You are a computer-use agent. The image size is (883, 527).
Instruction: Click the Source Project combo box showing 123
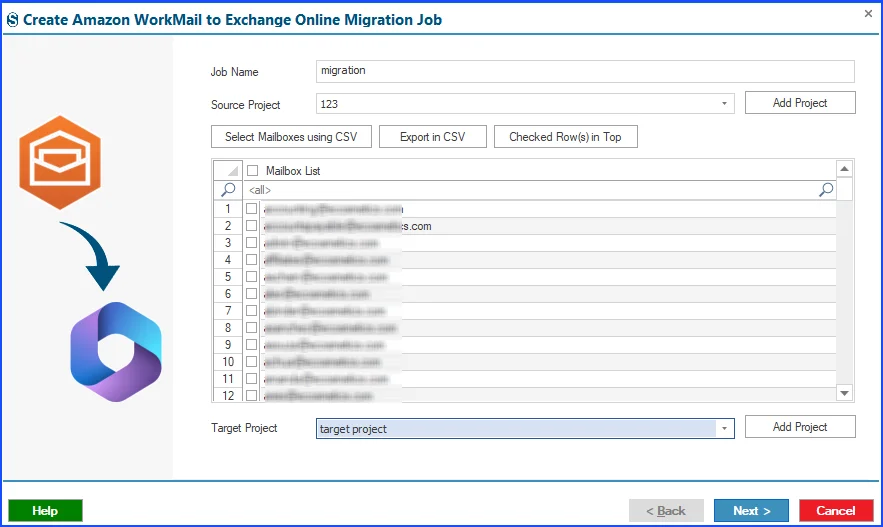coord(525,104)
